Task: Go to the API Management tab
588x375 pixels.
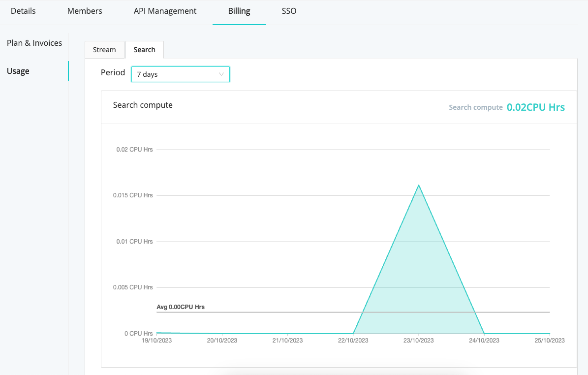Action: click(165, 11)
